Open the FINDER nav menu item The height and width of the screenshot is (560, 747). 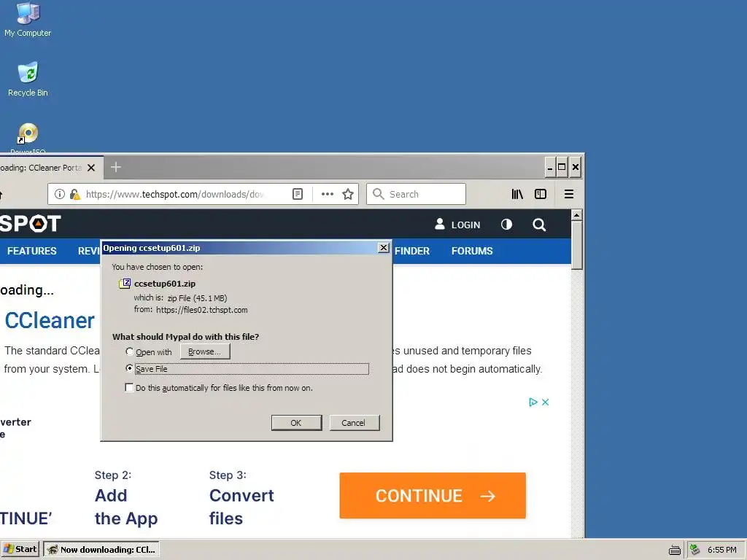pos(412,251)
